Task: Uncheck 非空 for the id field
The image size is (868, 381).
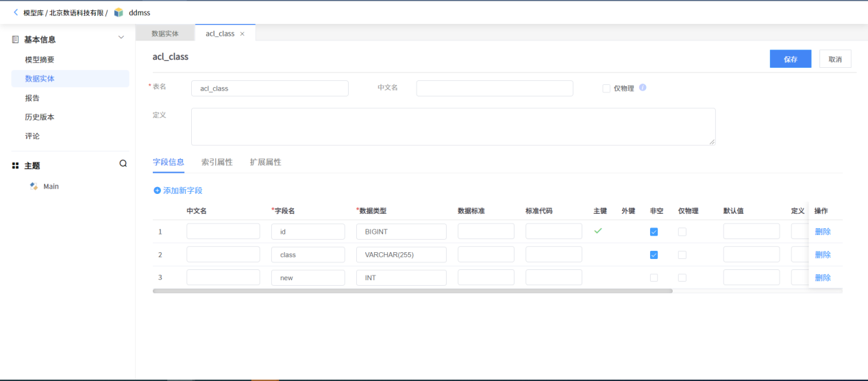Action: coord(654,232)
